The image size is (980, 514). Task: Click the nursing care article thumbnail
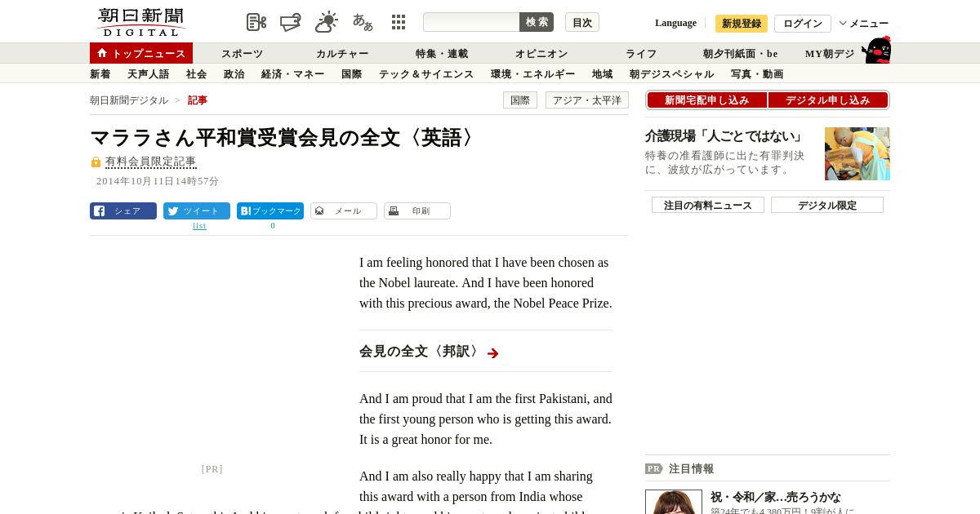coord(857,153)
